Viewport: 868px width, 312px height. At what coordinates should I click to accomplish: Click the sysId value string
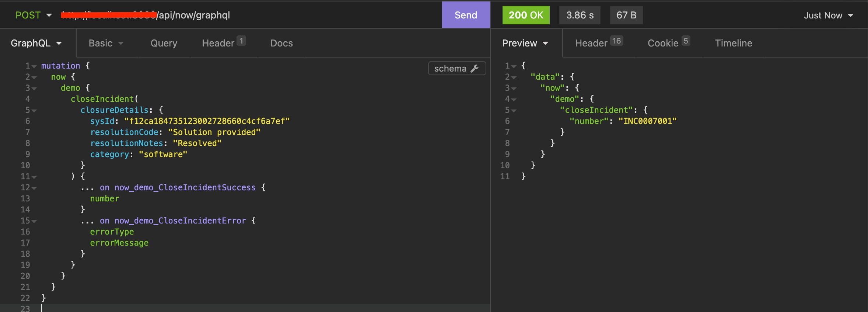coord(207,121)
